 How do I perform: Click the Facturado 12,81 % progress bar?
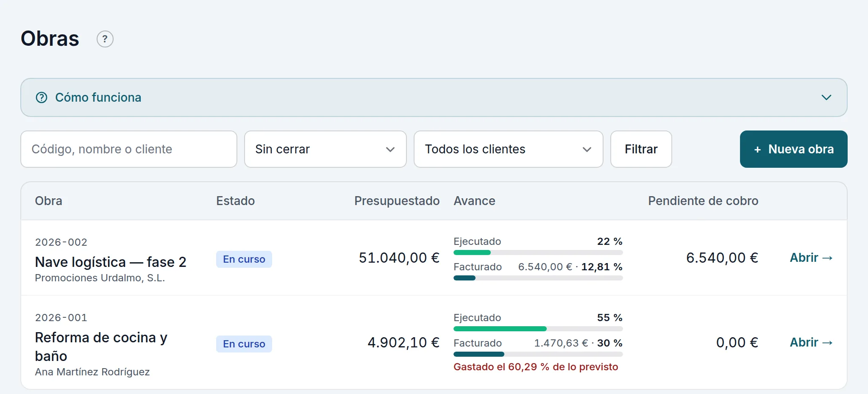click(x=538, y=278)
